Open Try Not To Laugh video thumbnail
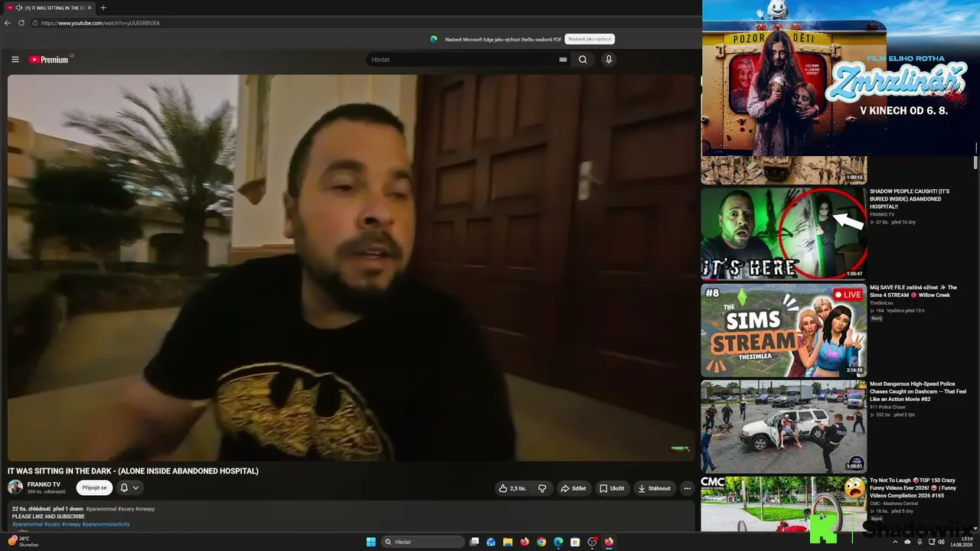Viewport: 980px width, 551px height. pyautogui.click(x=784, y=504)
